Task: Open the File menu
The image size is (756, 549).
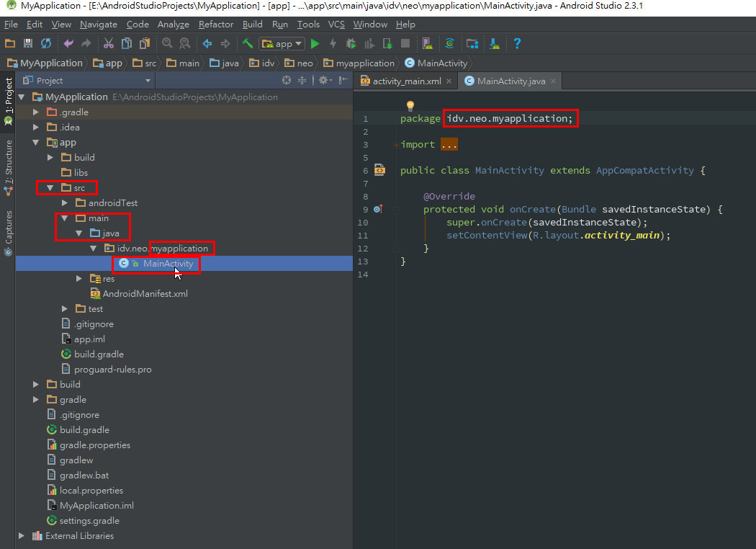Action: coord(11,24)
